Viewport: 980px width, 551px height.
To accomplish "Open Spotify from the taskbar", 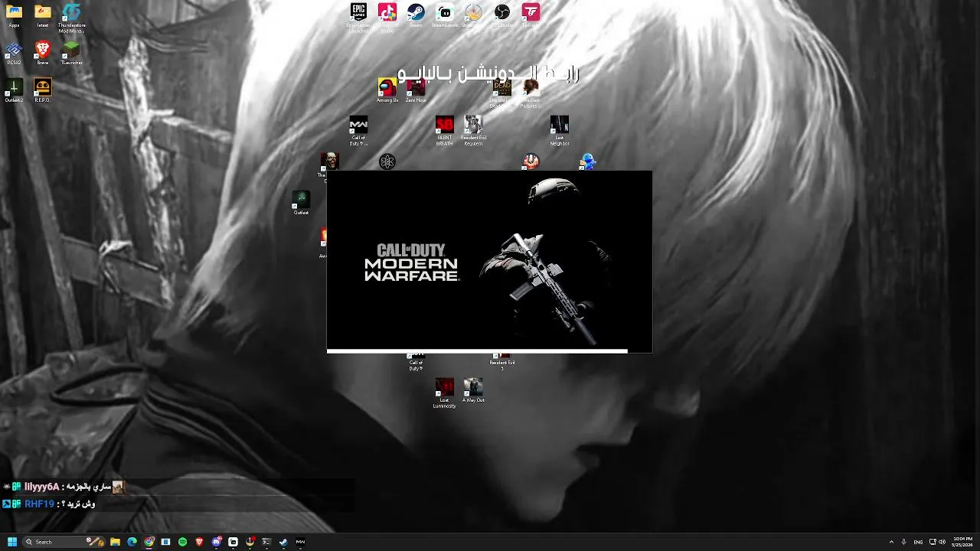I will (x=182, y=542).
